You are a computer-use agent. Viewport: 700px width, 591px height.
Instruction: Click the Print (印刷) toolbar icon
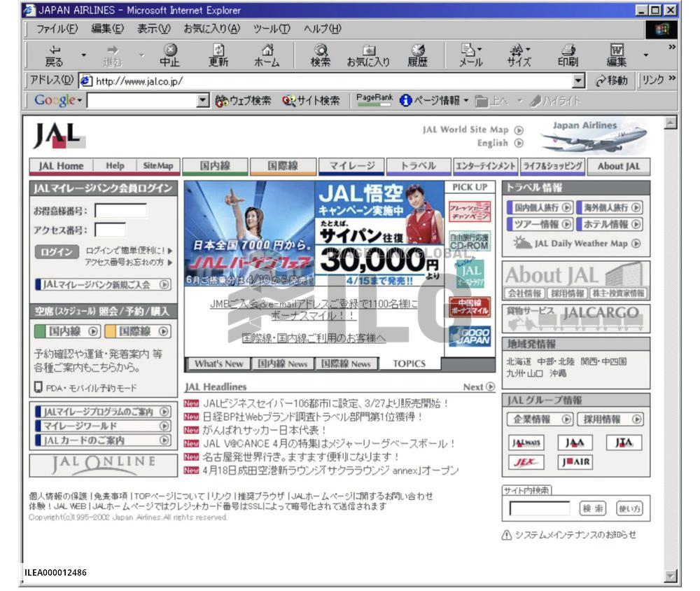click(x=568, y=56)
